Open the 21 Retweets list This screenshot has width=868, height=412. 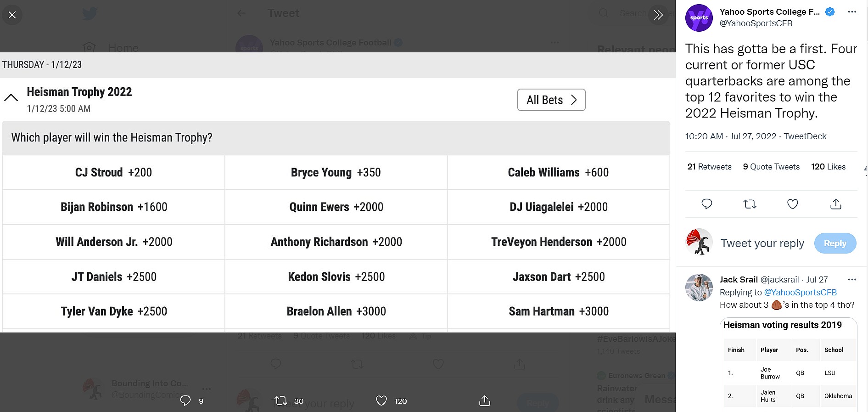click(x=709, y=167)
